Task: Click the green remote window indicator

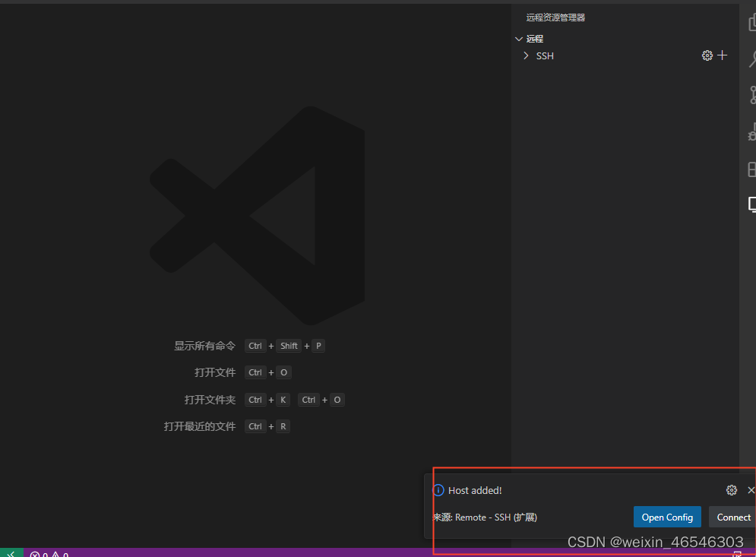Action: click(11, 552)
